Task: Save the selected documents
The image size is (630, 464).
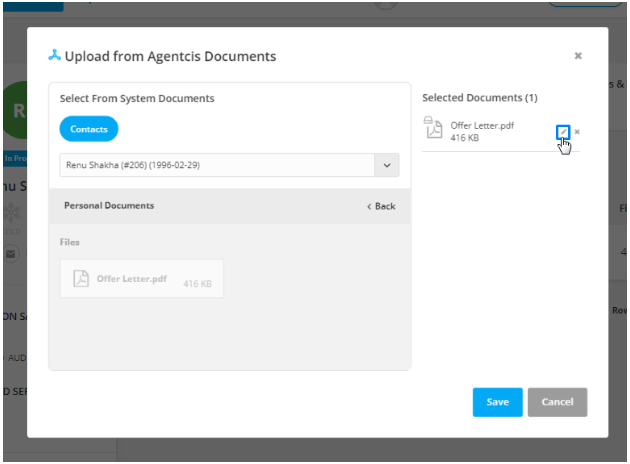Action: pyautogui.click(x=497, y=402)
